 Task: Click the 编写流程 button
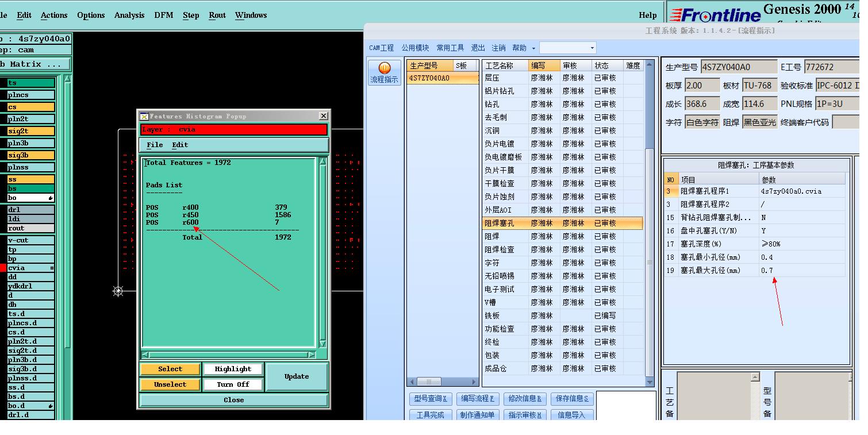(478, 398)
